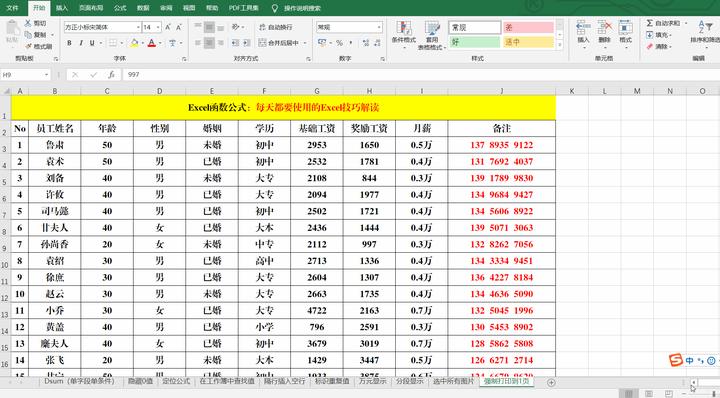Open the font color dropdown arrow

pyautogui.click(x=160, y=43)
